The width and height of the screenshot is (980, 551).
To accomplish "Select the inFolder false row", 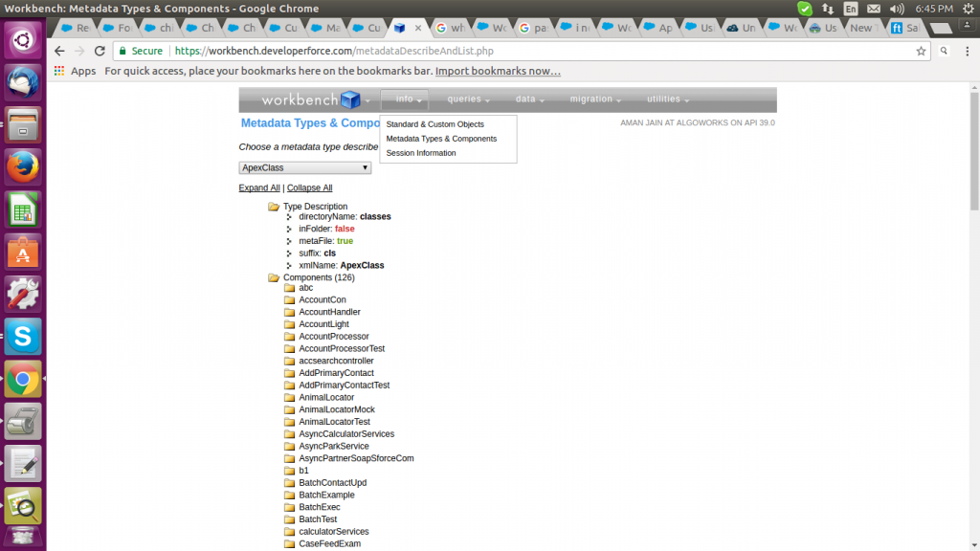I will tap(326, 229).
